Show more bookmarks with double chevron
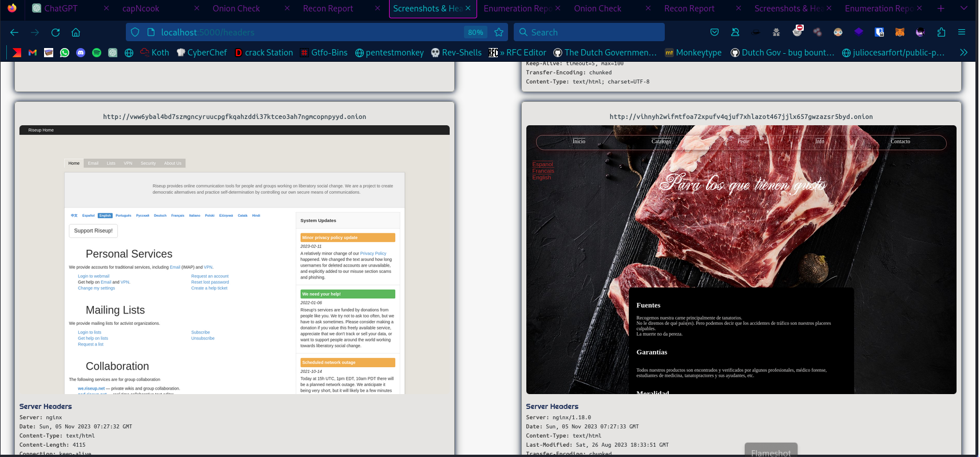The width and height of the screenshot is (980, 457). (963, 53)
